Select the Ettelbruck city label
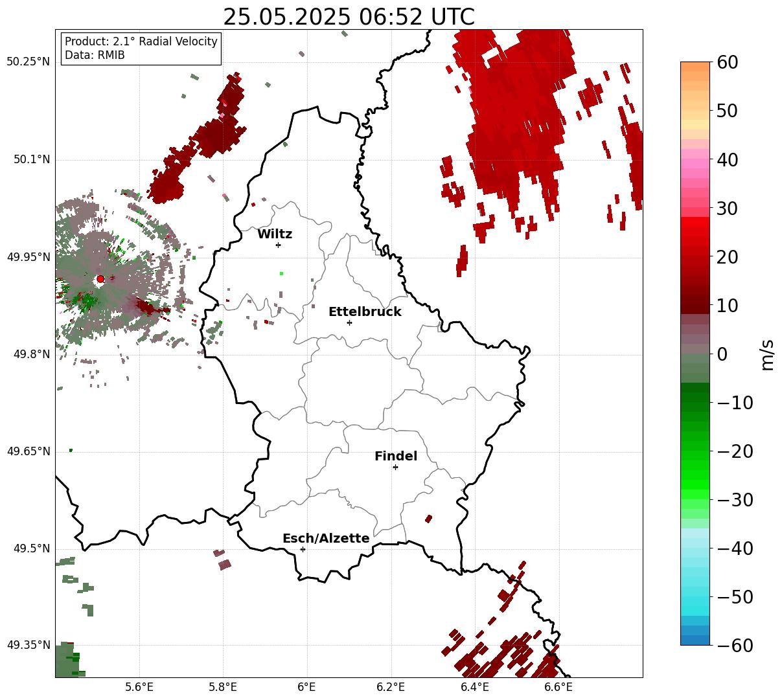Image resolution: width=782 pixels, height=700 pixels. click(365, 311)
